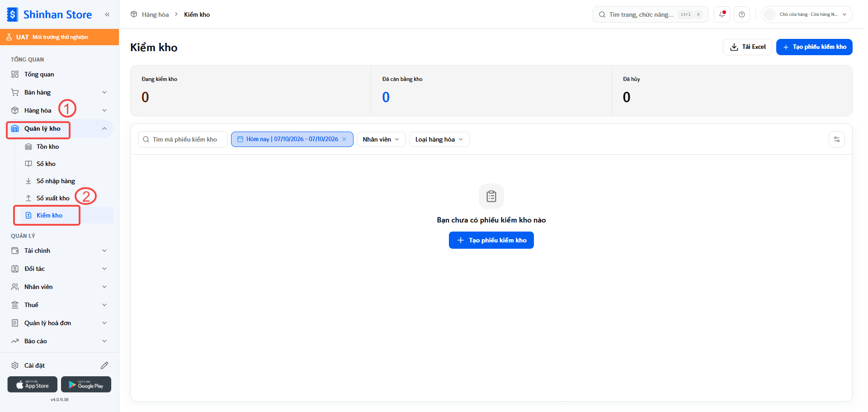Open the Google Play download badge
This screenshot has width=868, height=412.
[86, 384]
